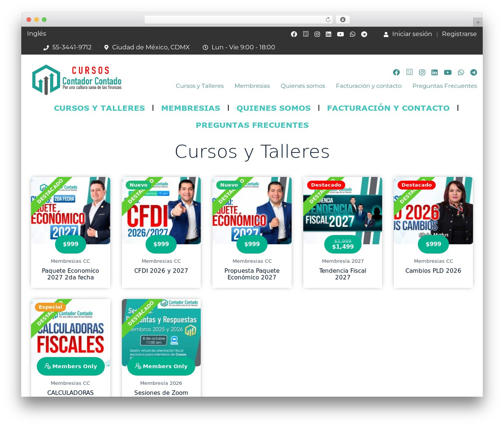The width and height of the screenshot is (504, 427).
Task: Click the title CFDI 2026 y 2027
Action: [x=161, y=271]
